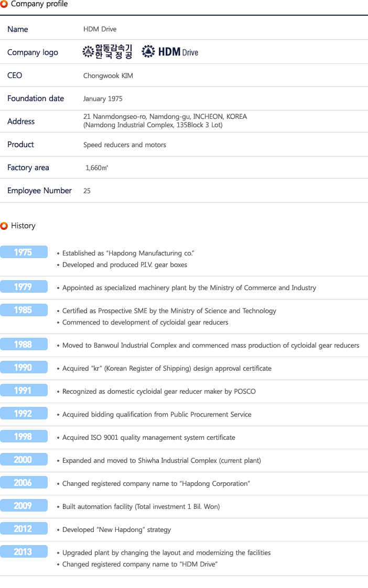Click the Foundation date January 1975 value
Image resolution: width=368 pixels, height=588 pixels.
point(103,98)
